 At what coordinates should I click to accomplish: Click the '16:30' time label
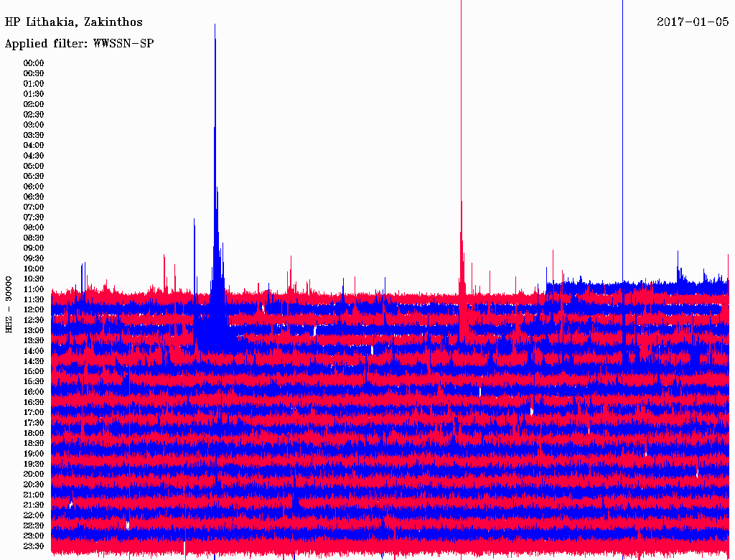[34, 403]
